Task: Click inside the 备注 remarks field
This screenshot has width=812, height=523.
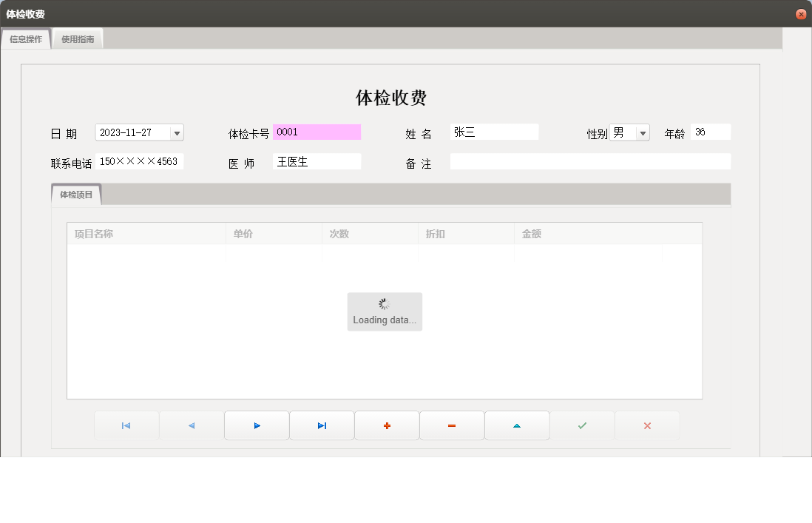Action: point(589,161)
